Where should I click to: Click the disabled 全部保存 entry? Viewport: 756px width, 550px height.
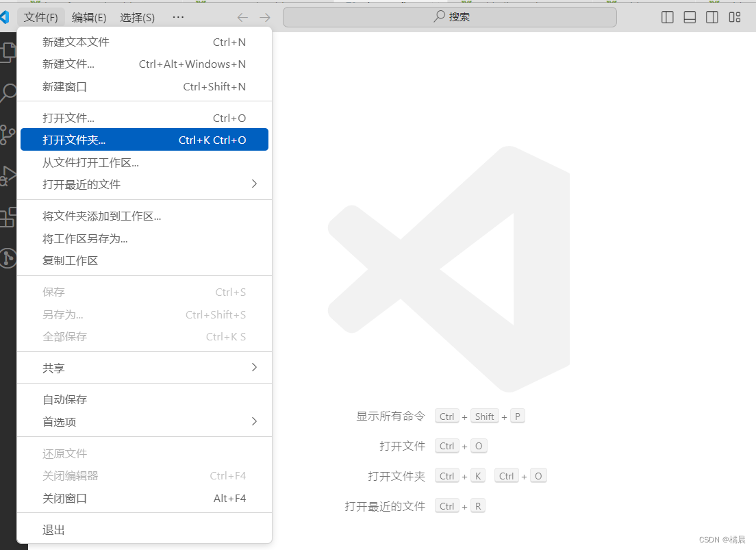(144, 337)
